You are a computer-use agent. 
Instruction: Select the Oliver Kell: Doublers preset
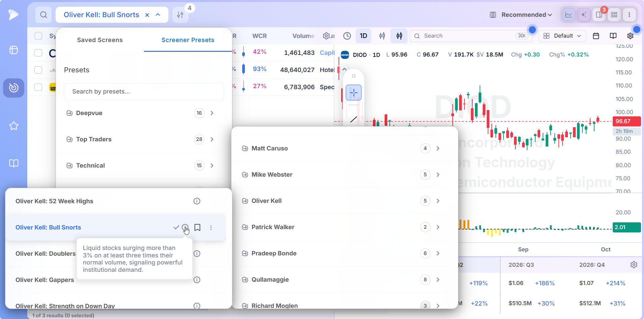tap(45, 254)
